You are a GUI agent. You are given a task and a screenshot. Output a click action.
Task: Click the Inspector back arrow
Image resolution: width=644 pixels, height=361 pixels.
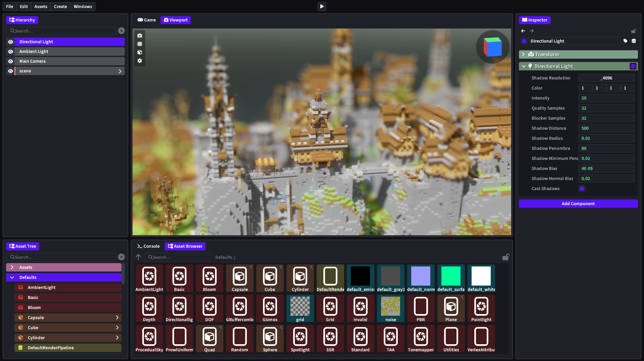click(x=523, y=31)
